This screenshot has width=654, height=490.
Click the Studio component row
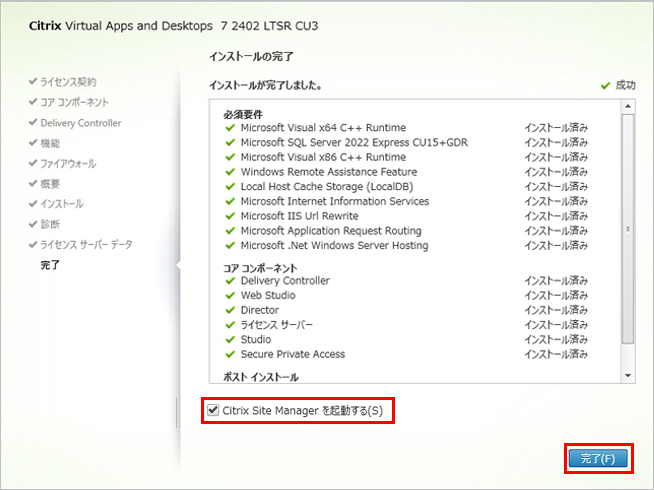[256, 340]
